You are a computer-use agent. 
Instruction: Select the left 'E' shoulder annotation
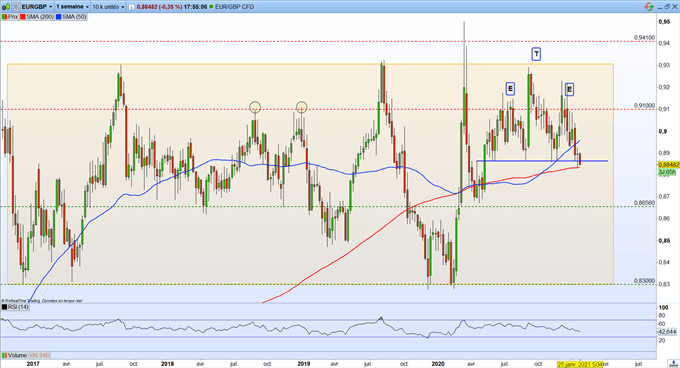510,89
